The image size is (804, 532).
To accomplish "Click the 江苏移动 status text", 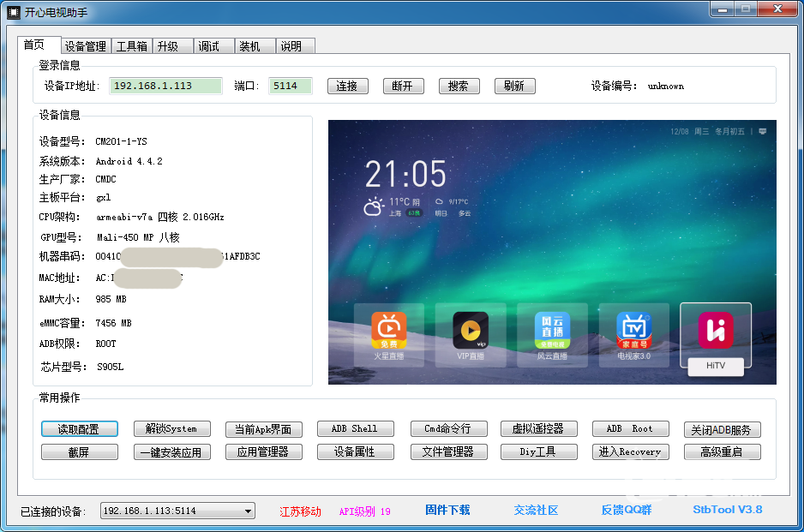I will (x=300, y=511).
